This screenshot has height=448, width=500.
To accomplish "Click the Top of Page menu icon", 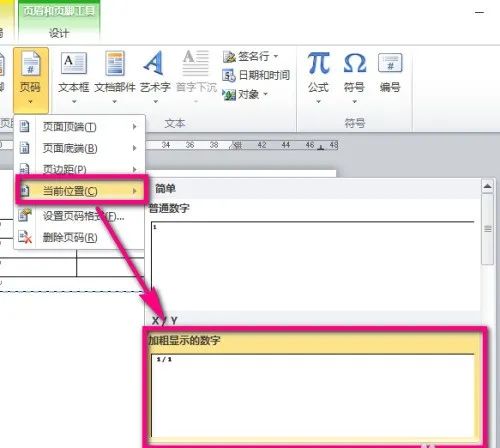I will (x=24, y=126).
